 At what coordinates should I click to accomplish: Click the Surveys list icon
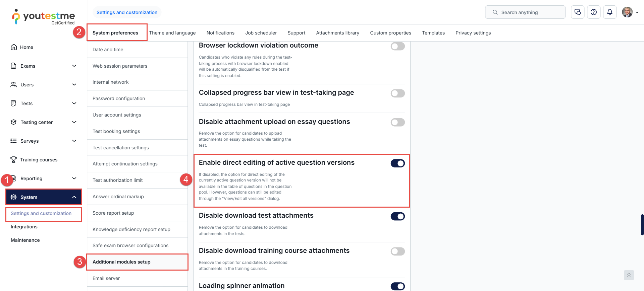pyautogui.click(x=14, y=141)
